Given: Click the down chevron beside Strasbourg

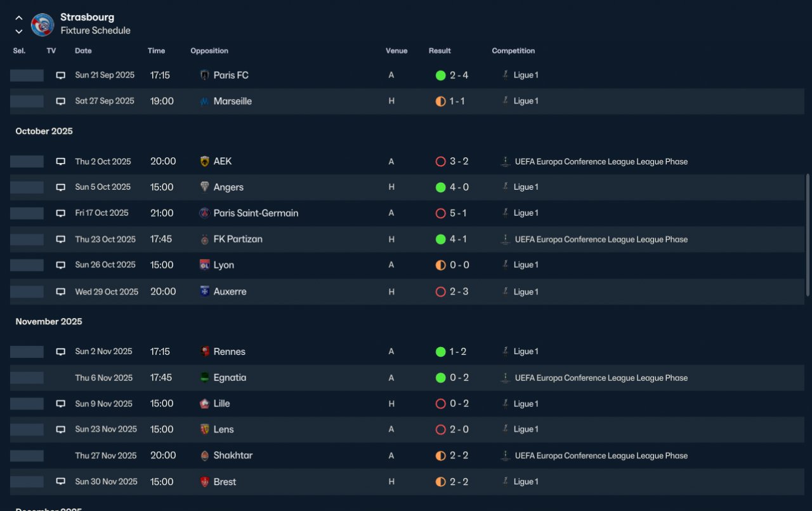Looking at the screenshot, I should click(x=19, y=31).
